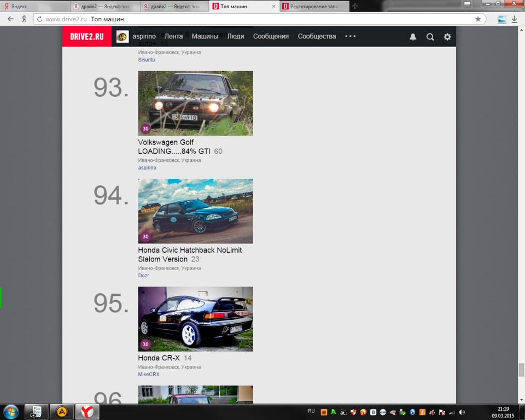The image size is (525, 420).
Task: Click the Yandex home 'Я' button
Action: 24,19
